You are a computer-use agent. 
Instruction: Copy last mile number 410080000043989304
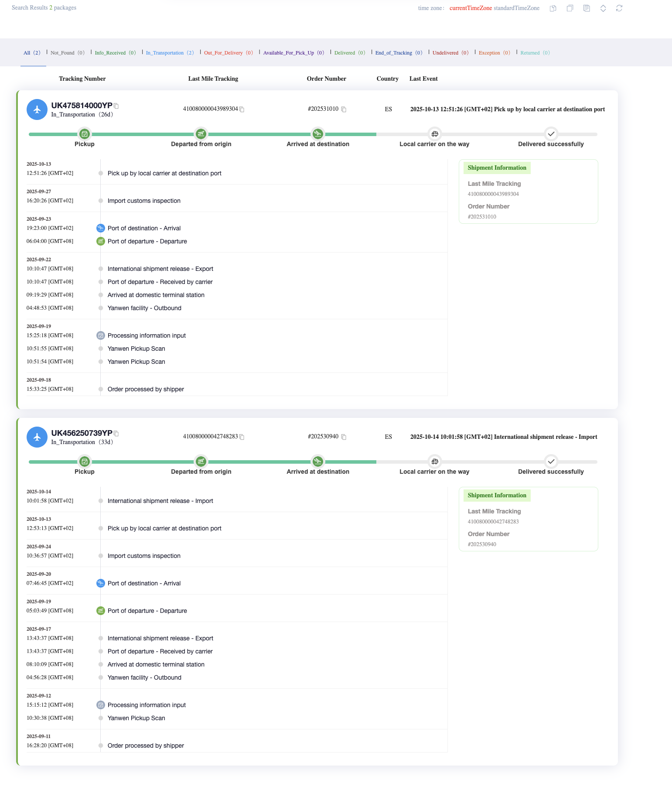tap(242, 109)
